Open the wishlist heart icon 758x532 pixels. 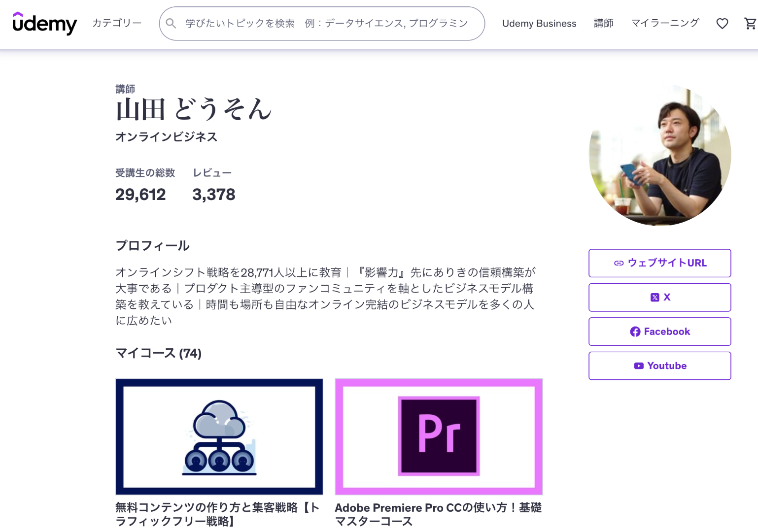click(x=722, y=24)
